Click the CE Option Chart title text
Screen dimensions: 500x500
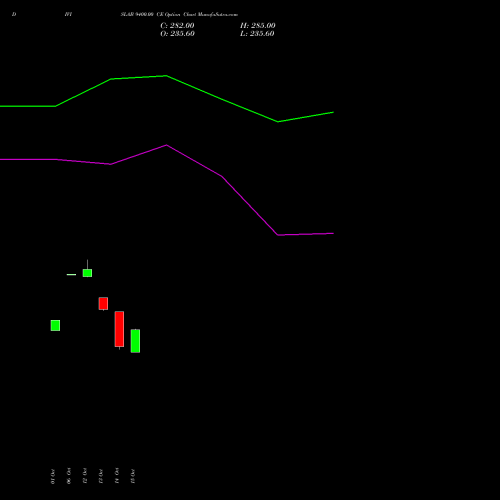[179, 15]
